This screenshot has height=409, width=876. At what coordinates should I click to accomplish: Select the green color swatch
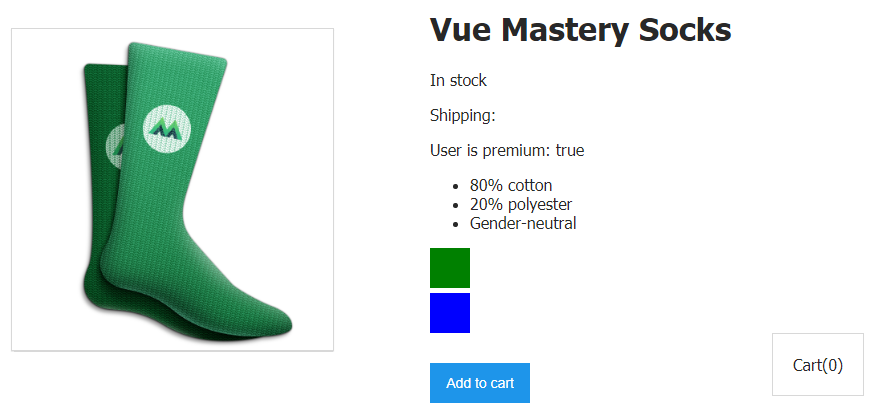coord(450,268)
